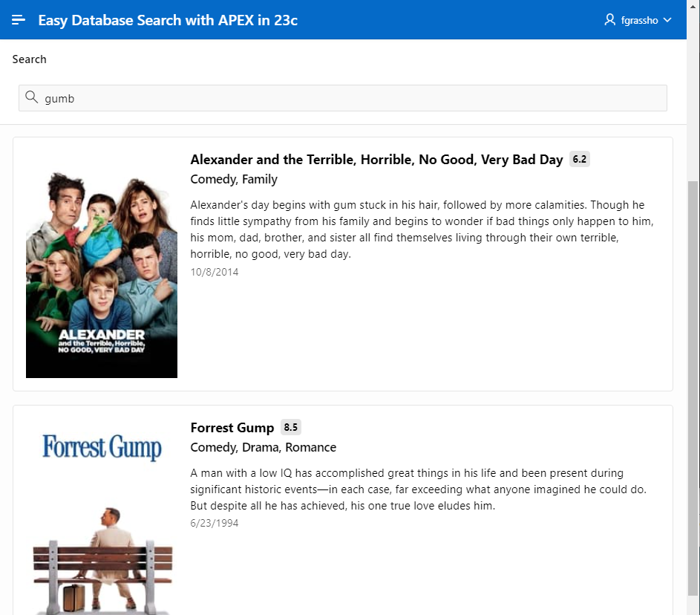
Task: Click the 10/8/2014 release date
Action: (x=215, y=272)
